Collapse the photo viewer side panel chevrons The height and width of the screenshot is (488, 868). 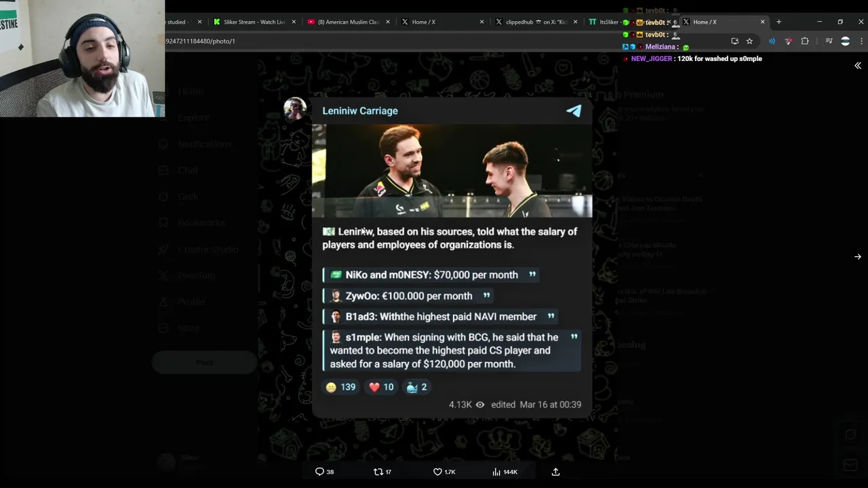(858, 66)
